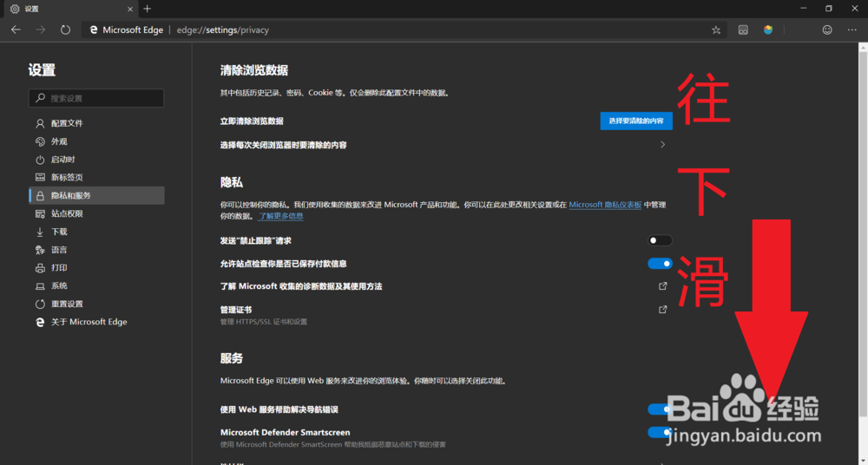Close the 设置 tab
This screenshot has width=868, height=465.
131,9
